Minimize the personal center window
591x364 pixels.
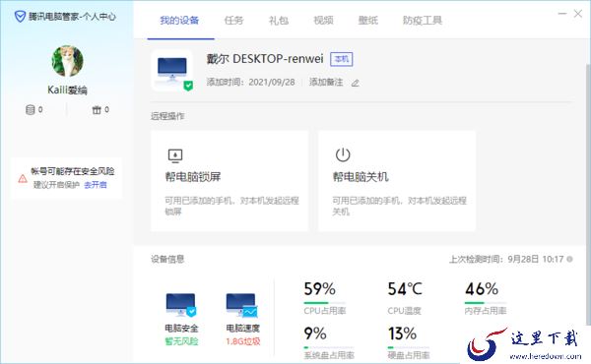point(562,14)
